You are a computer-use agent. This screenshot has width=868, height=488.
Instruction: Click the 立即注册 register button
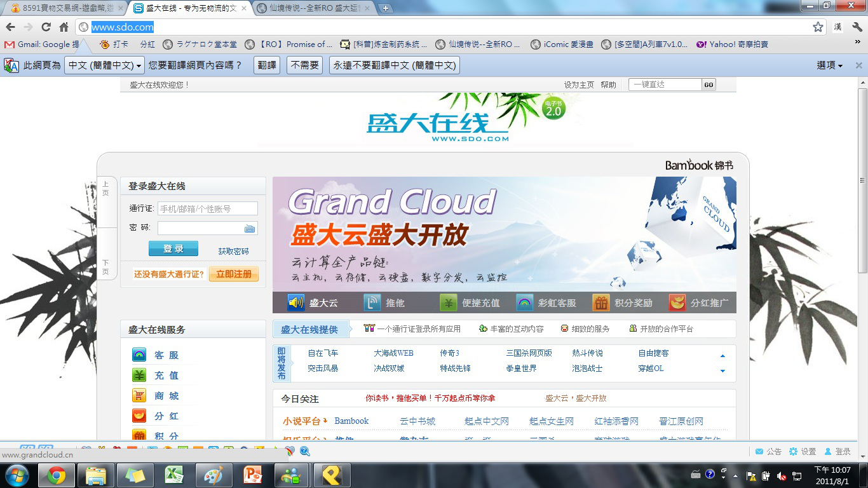233,274
